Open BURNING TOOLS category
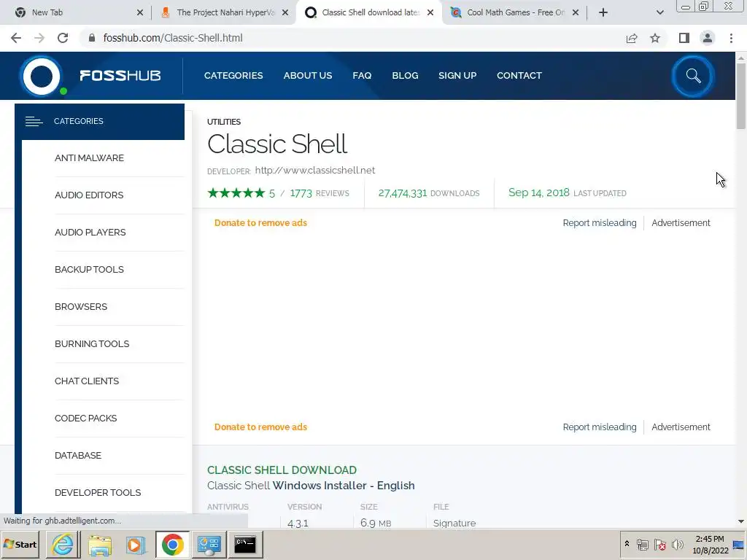The height and width of the screenshot is (560, 747). tap(92, 344)
